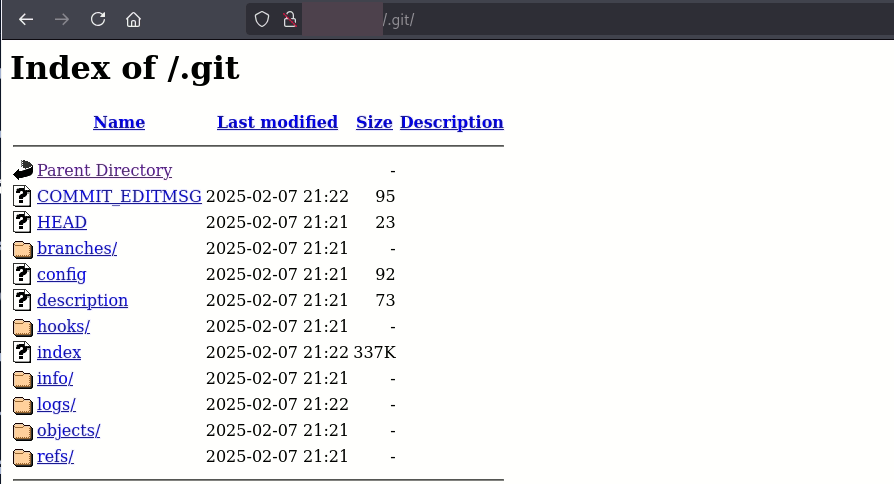Click the folder icon beside objects/
The height and width of the screenshot is (484, 894).
coord(23,432)
